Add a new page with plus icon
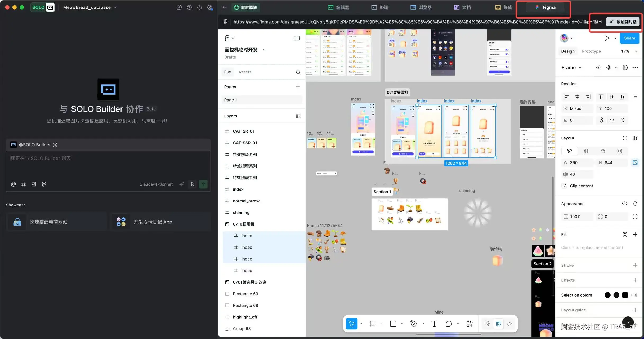Viewport: 644px width, 339px height. [x=298, y=87]
